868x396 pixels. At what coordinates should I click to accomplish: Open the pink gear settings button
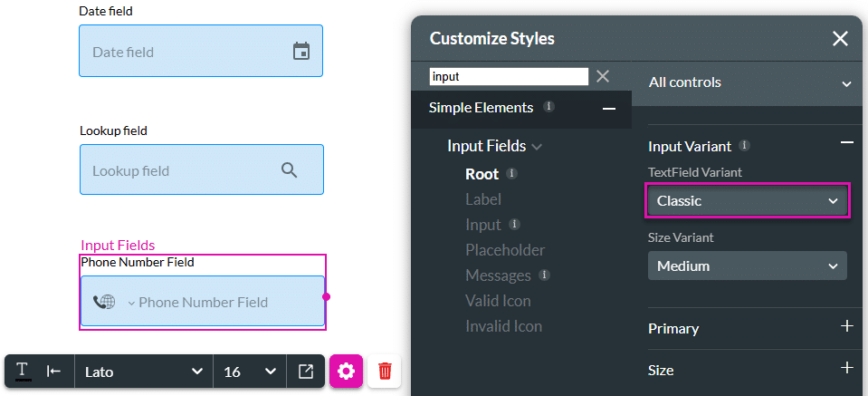(x=346, y=372)
